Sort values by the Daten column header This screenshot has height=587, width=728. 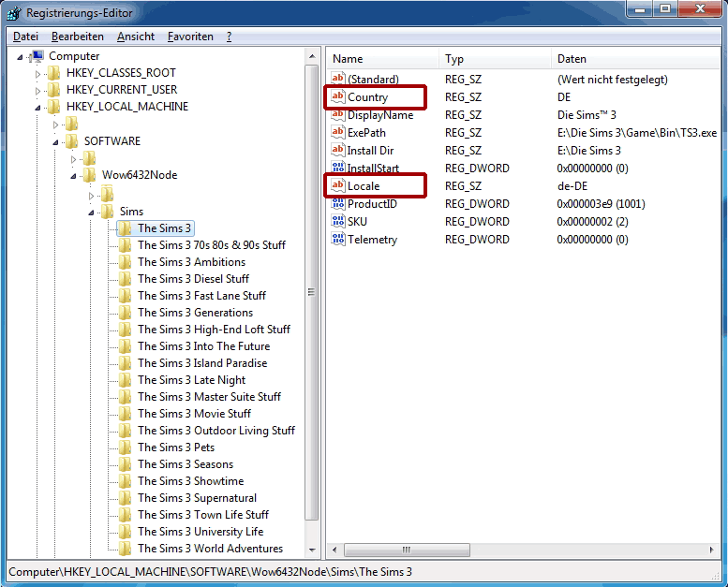tap(636, 59)
